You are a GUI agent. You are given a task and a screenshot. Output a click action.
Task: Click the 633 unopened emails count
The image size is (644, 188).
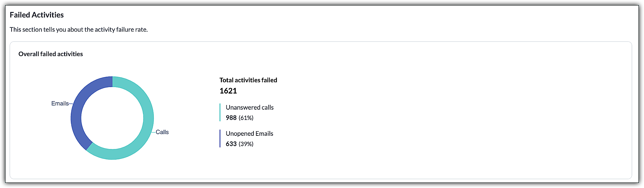click(x=231, y=144)
